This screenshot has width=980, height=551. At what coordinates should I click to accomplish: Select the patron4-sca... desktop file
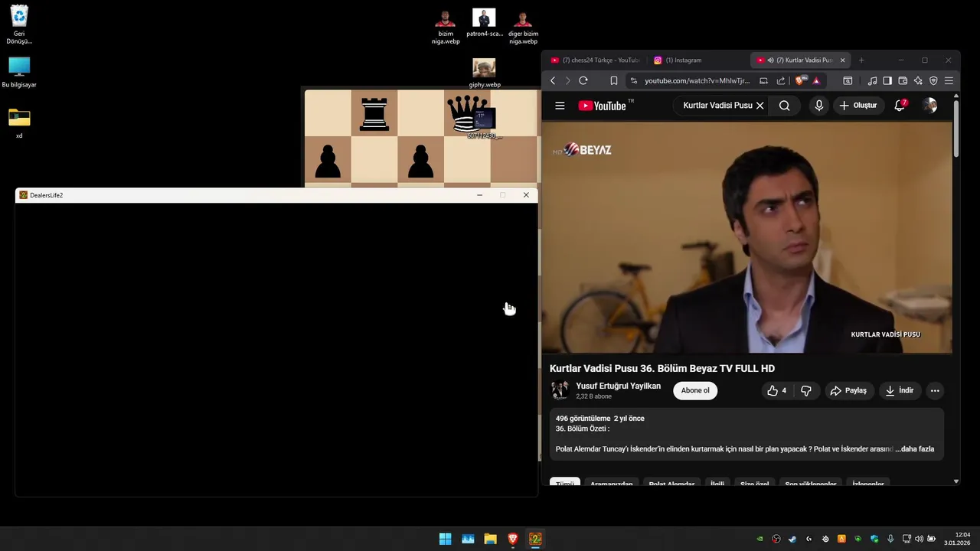pos(484,23)
